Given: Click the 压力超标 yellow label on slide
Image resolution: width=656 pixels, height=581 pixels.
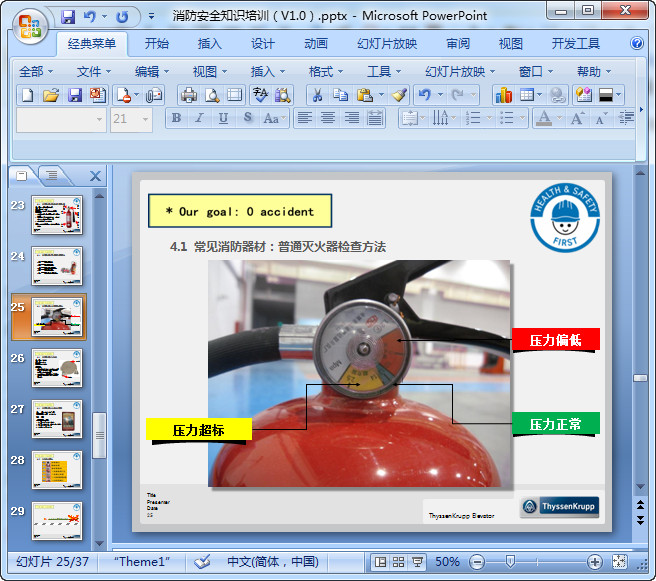Looking at the screenshot, I should 199,430.
